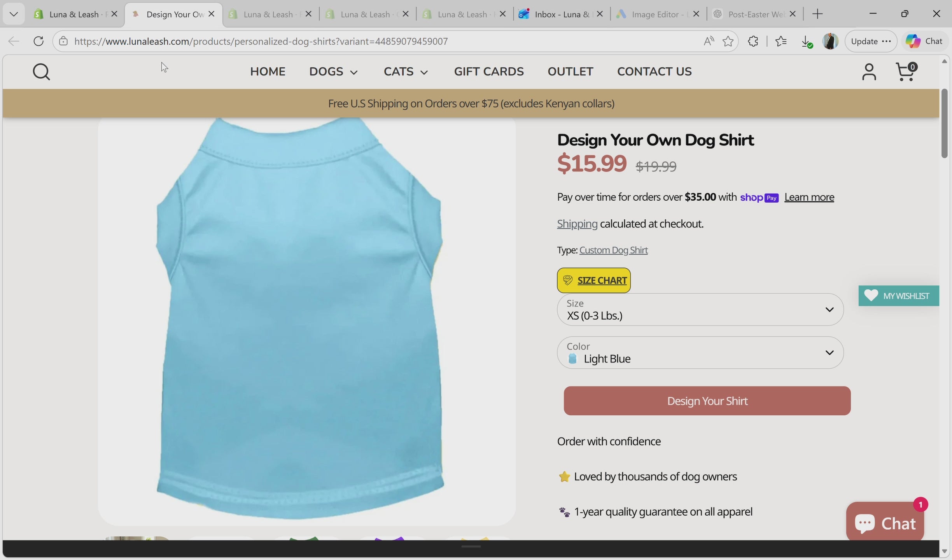This screenshot has width=952, height=560.
Task: Click the browser profile avatar
Action: [830, 41]
